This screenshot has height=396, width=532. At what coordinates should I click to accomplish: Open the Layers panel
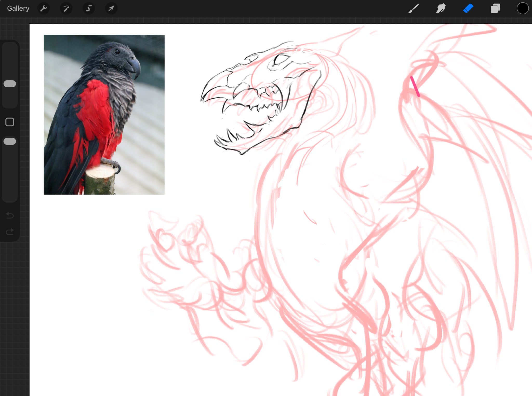[495, 9]
